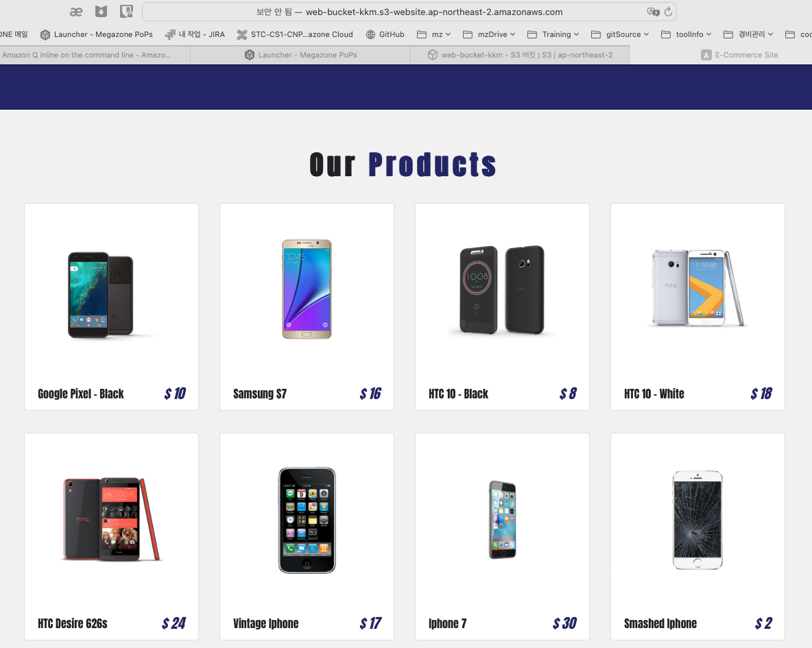The height and width of the screenshot is (648, 812).
Task: Switch to the E-Commerce Site tab
Action: [739, 55]
